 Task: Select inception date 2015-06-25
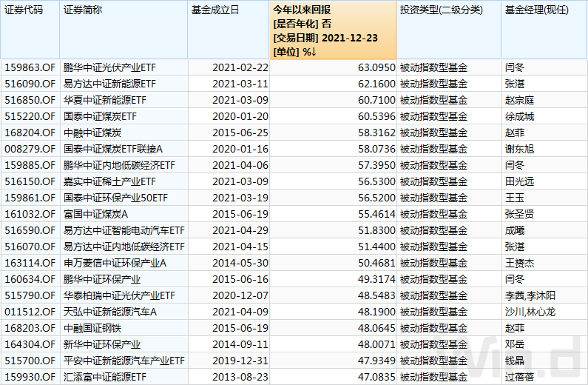(240, 133)
